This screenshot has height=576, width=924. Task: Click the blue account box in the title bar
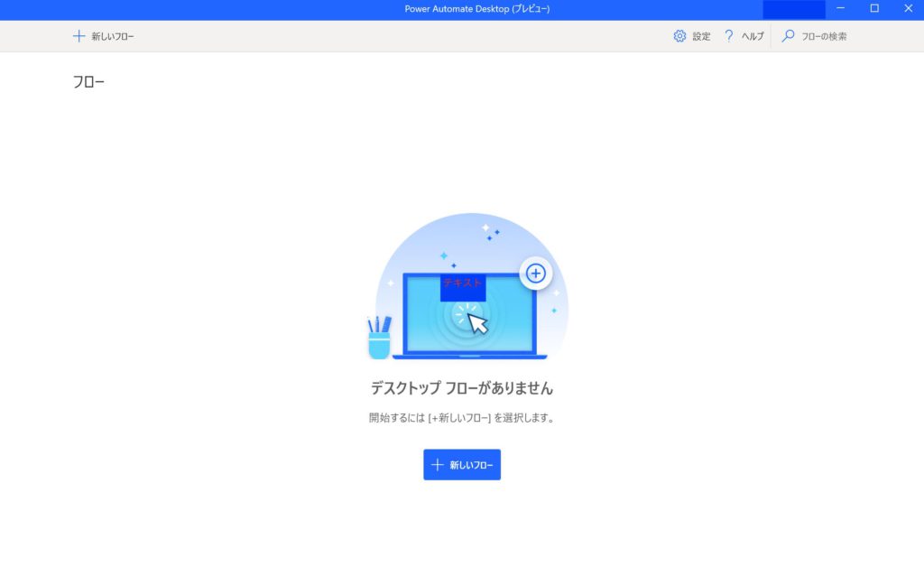(x=794, y=9)
